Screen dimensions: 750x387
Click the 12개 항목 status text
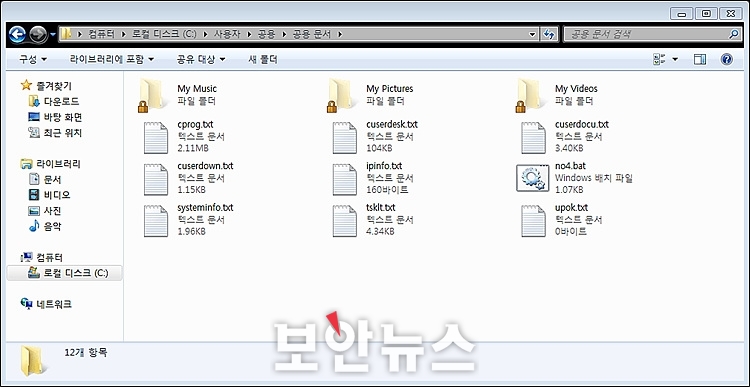[x=86, y=353]
